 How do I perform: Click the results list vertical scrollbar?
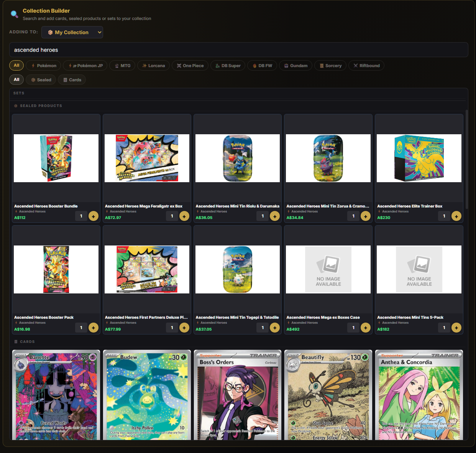coord(466,159)
